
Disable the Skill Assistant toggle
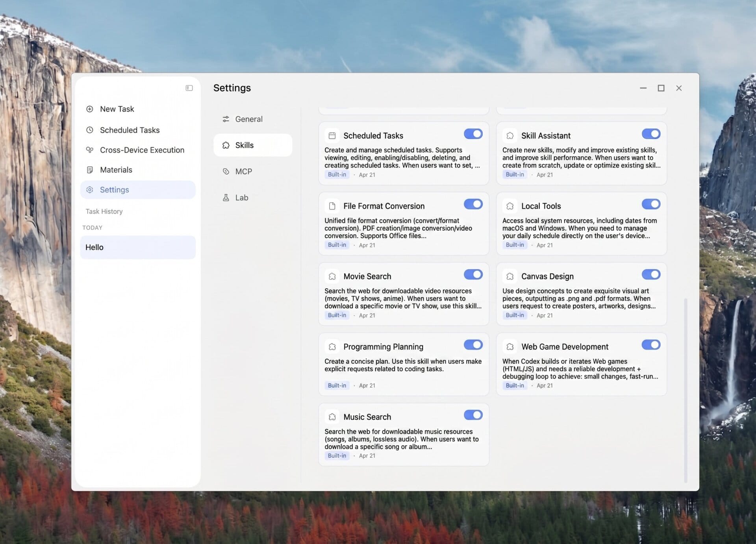click(650, 134)
